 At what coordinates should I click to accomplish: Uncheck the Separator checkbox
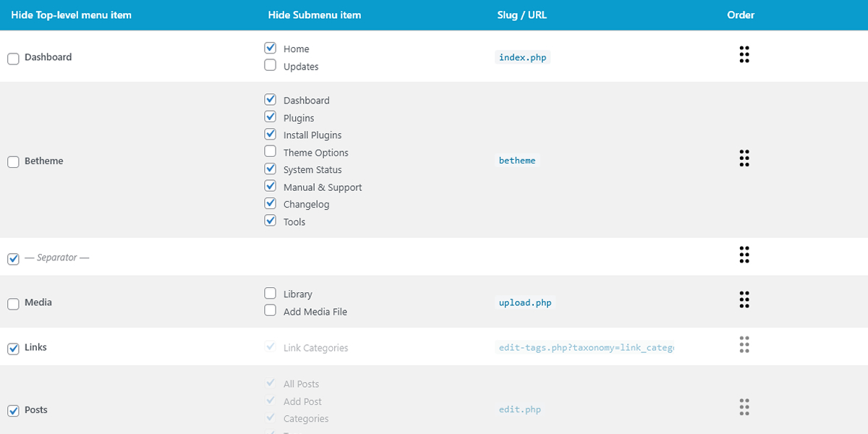click(x=13, y=259)
